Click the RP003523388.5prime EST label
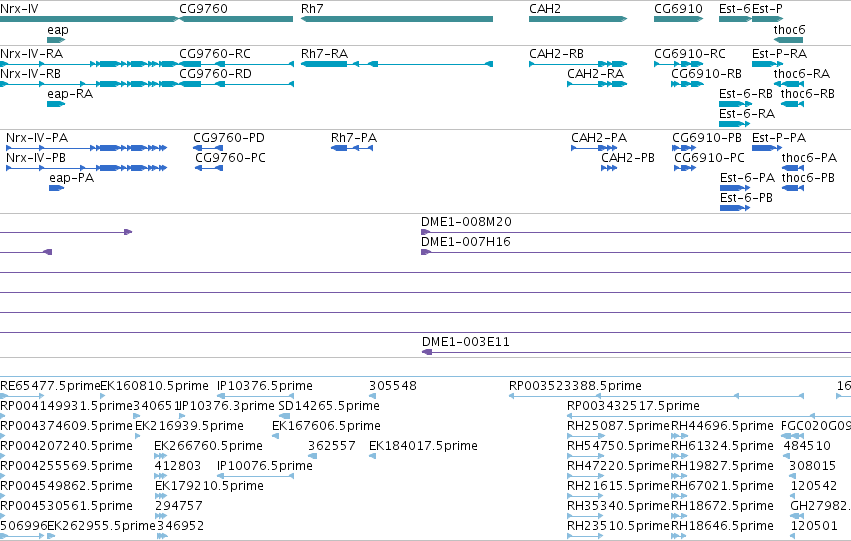 pyautogui.click(x=575, y=386)
